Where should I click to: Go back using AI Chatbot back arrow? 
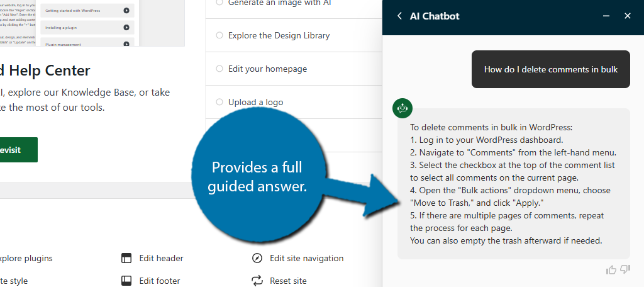pyautogui.click(x=399, y=16)
